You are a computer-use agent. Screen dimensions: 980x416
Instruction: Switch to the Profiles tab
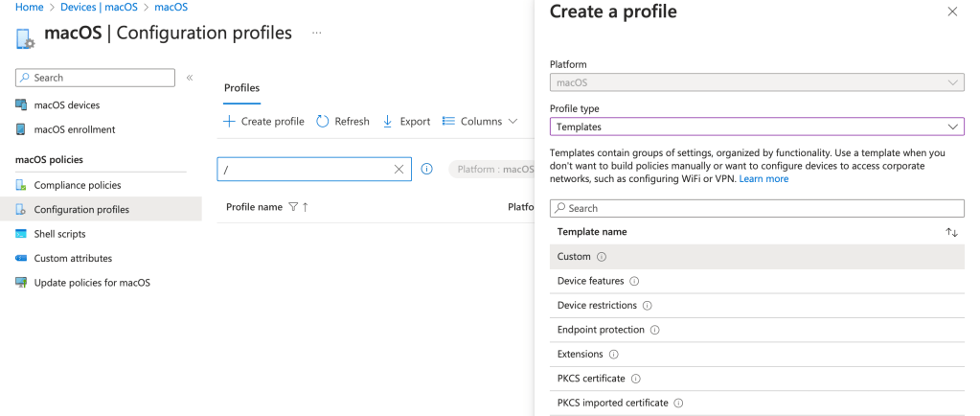click(241, 88)
